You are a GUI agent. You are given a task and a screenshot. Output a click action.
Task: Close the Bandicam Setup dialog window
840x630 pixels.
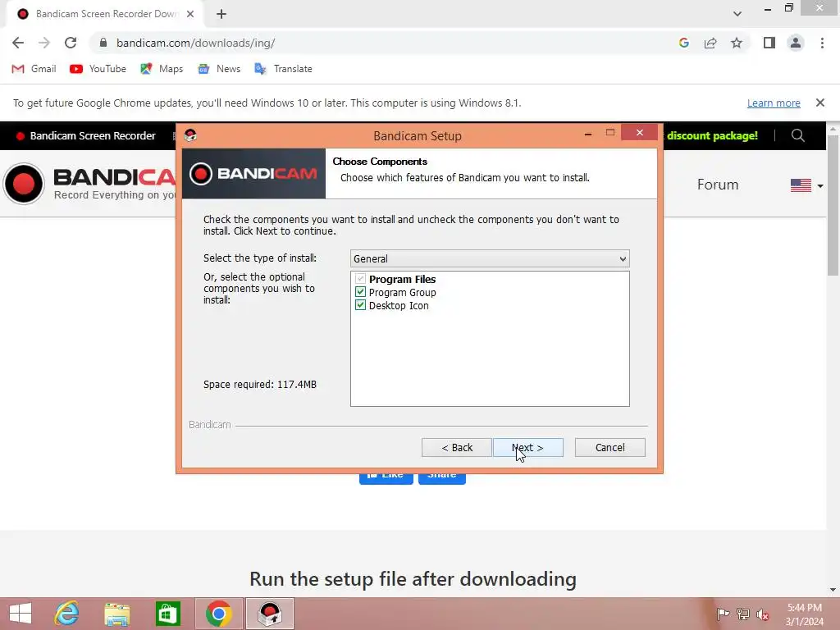[x=640, y=132]
